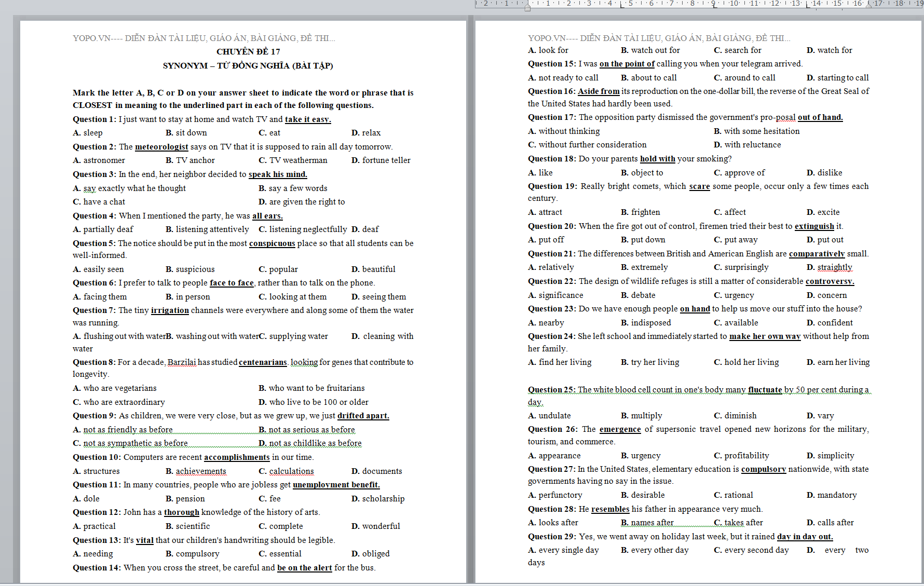Click the underlined word 'vital' in Question 13
This screenshot has height=586, width=924.
click(x=145, y=540)
